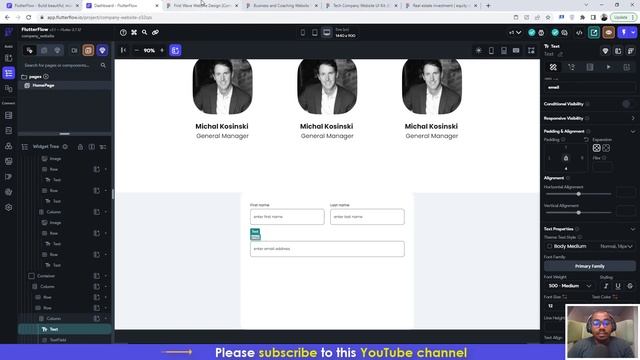Open the Widget Palette sidebar icon
Viewport: 640px width, 360px height.
[9, 58]
